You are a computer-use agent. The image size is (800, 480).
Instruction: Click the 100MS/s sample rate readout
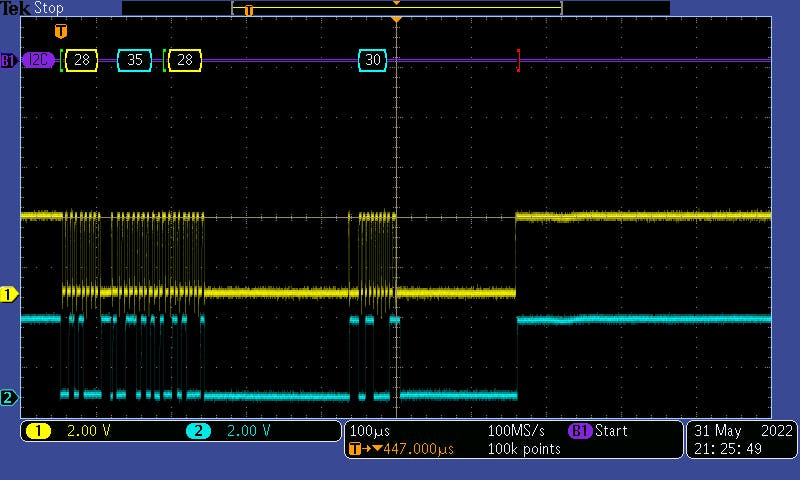click(516, 431)
